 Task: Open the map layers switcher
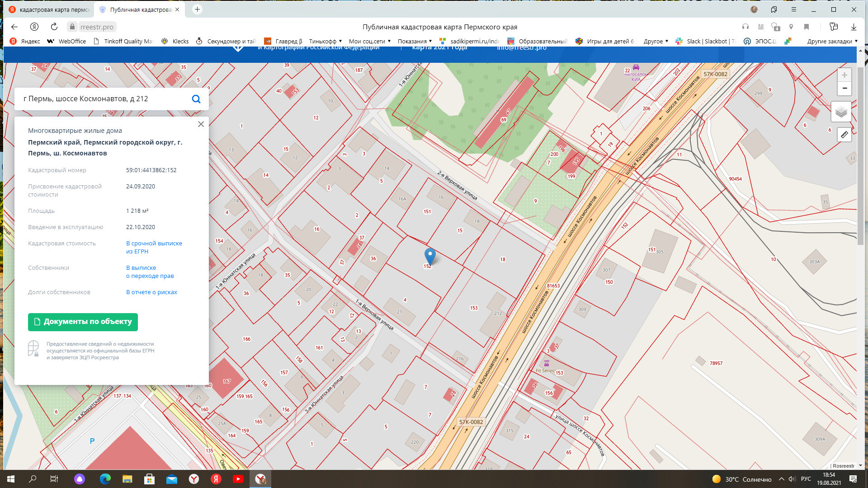(x=841, y=112)
